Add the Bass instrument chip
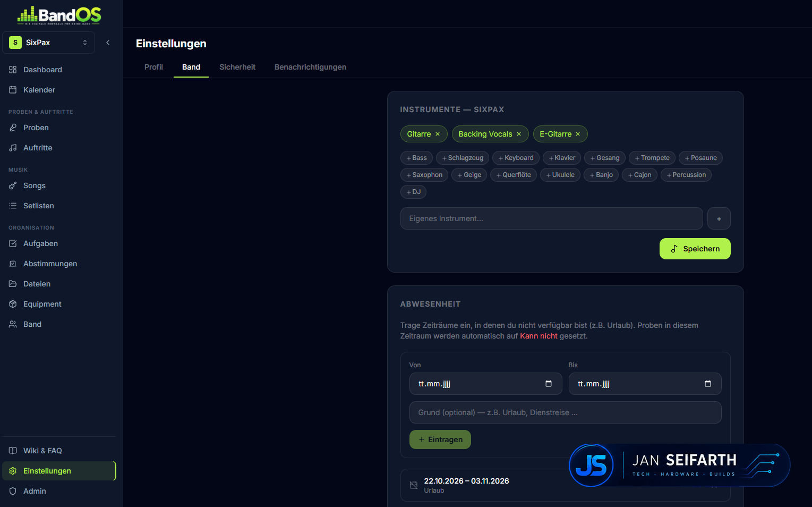 point(416,158)
